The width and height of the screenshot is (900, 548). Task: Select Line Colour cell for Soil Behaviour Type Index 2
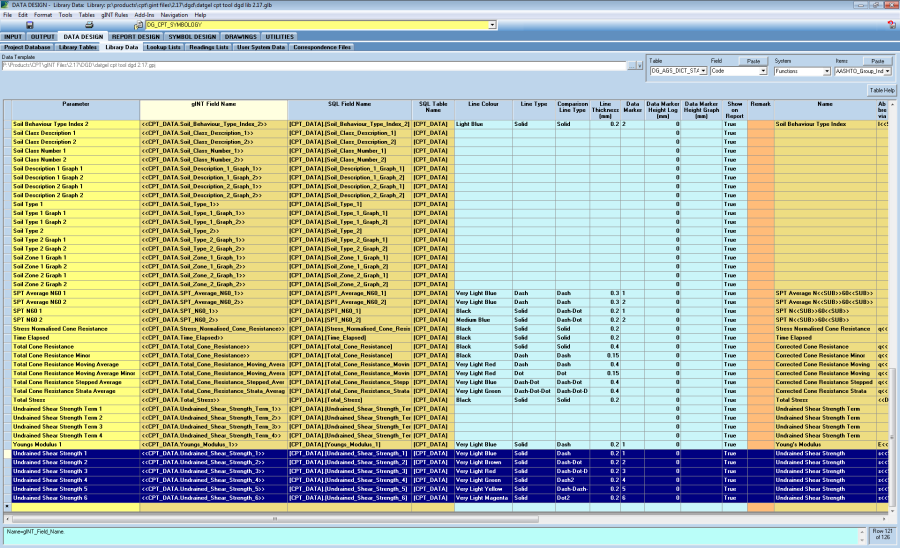pyautogui.click(x=482, y=124)
